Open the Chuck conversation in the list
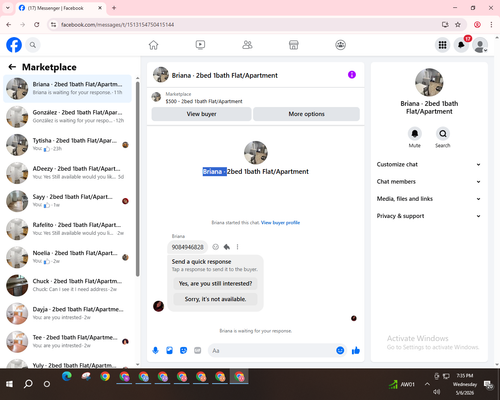The image size is (500, 400). (68, 285)
